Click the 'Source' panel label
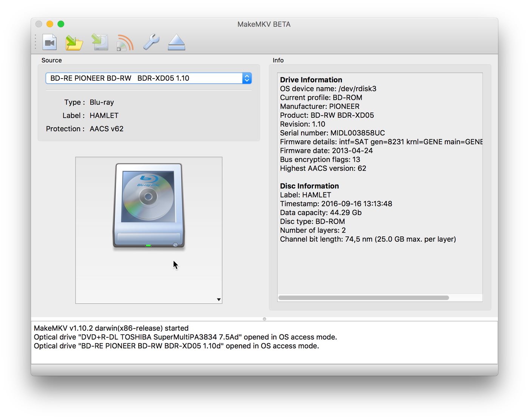 point(51,60)
